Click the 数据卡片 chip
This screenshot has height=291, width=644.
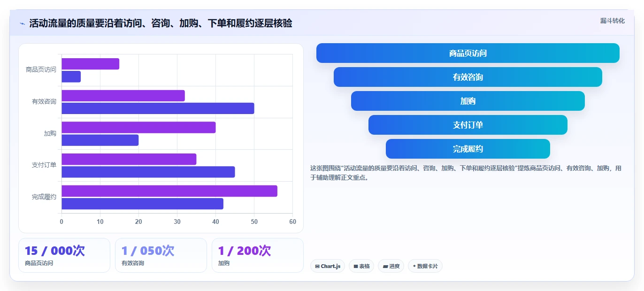[x=425, y=266]
